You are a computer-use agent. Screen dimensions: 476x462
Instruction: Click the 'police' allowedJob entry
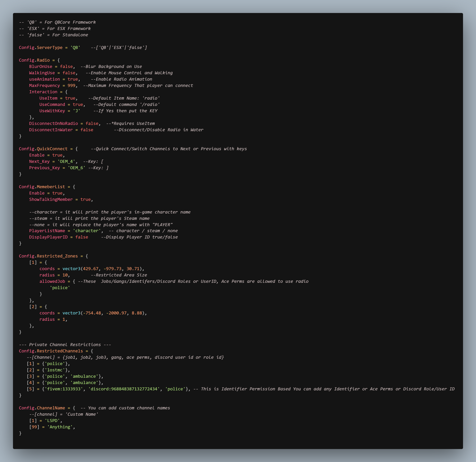(x=60, y=287)
